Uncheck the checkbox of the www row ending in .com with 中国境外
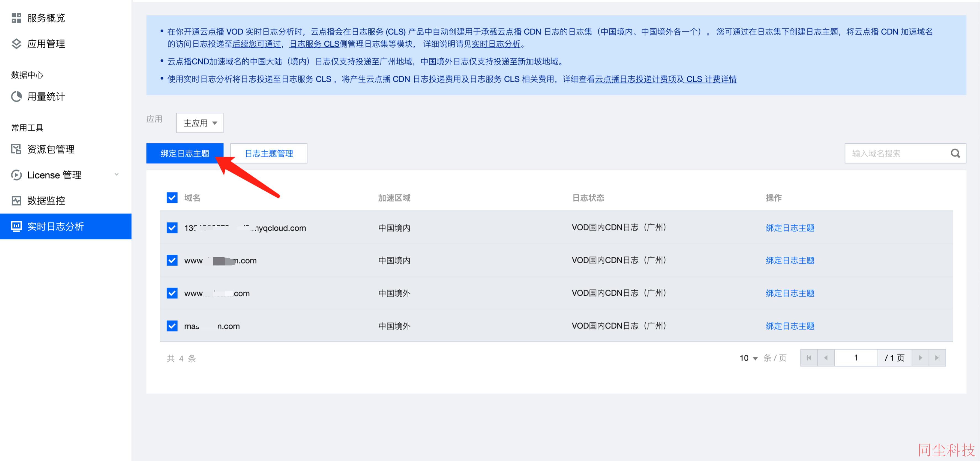Image resolution: width=980 pixels, height=461 pixels. [x=172, y=293]
